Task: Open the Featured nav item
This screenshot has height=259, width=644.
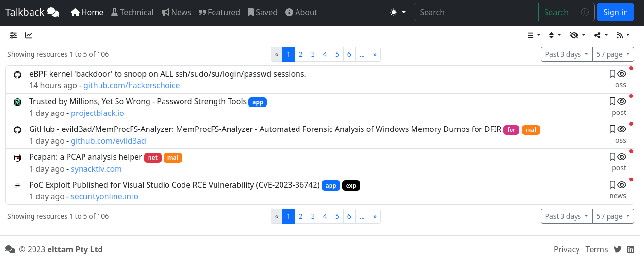Action: pos(219,12)
